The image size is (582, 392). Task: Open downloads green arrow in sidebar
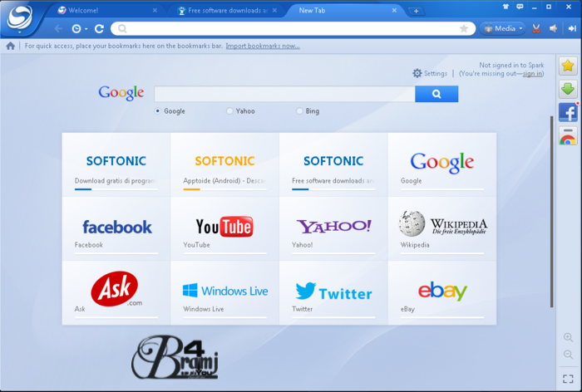(x=568, y=89)
